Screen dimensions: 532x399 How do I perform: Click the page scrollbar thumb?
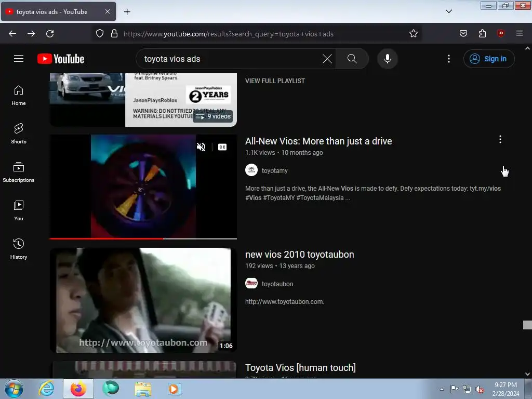point(527,325)
